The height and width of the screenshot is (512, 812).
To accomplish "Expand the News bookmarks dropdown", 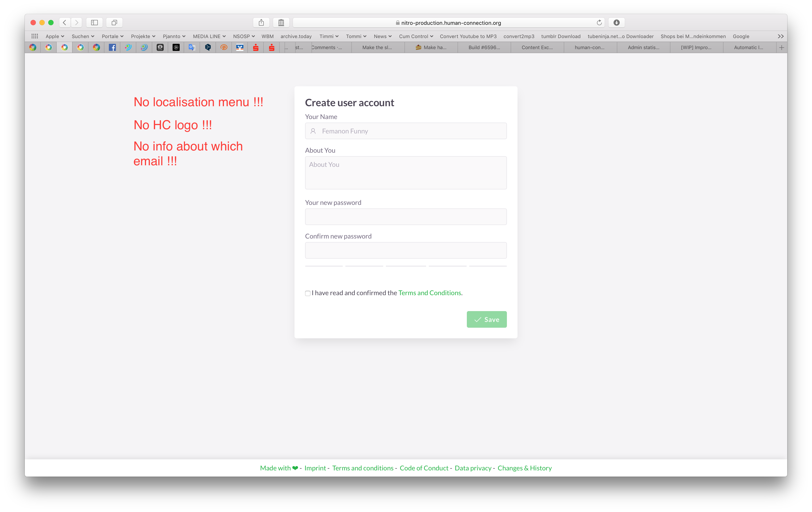I will tap(382, 36).
